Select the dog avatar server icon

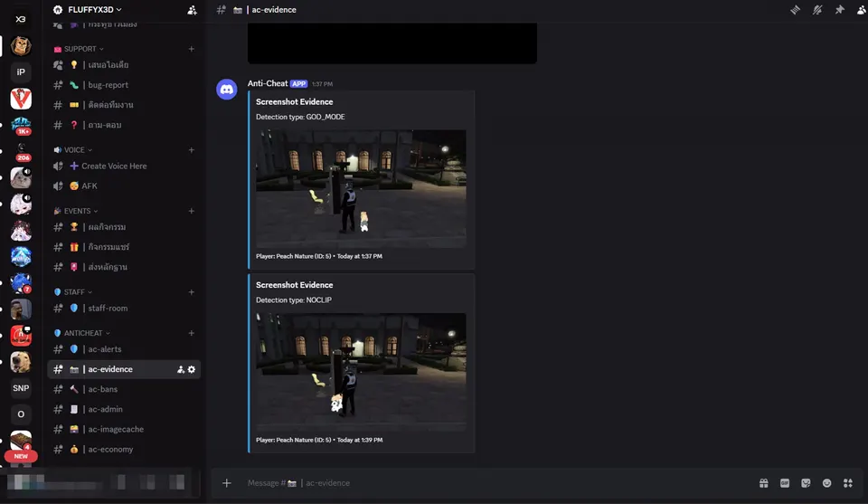tap(21, 362)
